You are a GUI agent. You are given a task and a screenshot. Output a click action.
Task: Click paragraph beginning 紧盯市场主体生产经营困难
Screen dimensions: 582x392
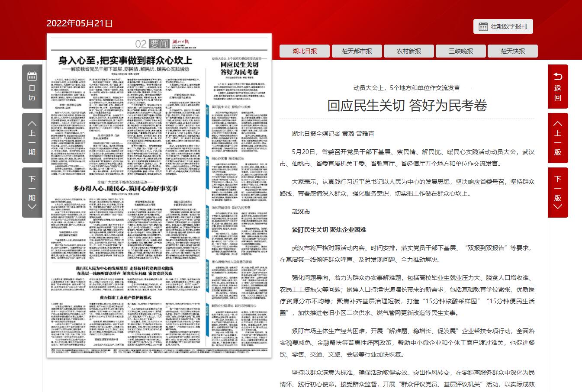point(407,343)
